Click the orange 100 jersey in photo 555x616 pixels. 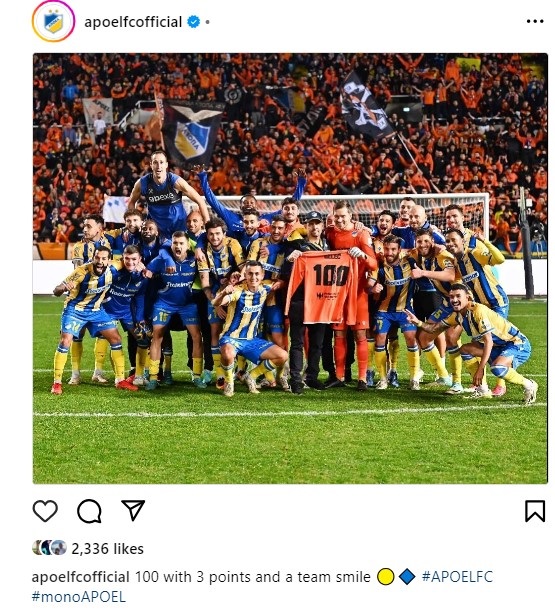pyautogui.click(x=323, y=288)
